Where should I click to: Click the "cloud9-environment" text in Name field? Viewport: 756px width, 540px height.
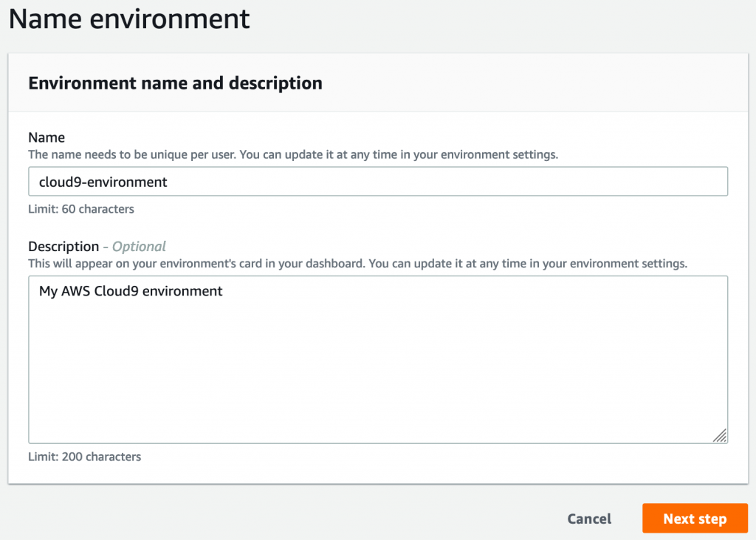pos(103,182)
